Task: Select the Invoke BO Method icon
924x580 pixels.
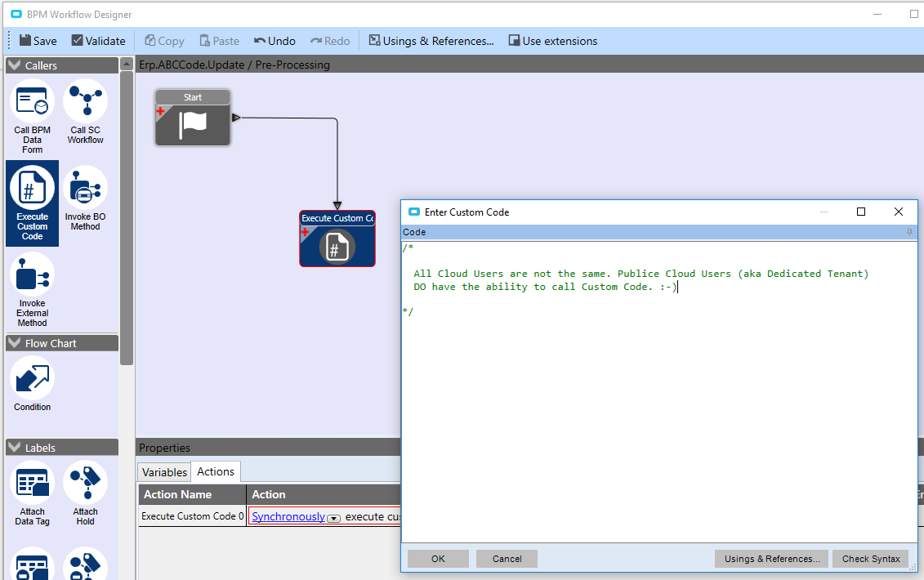Action: [x=85, y=189]
